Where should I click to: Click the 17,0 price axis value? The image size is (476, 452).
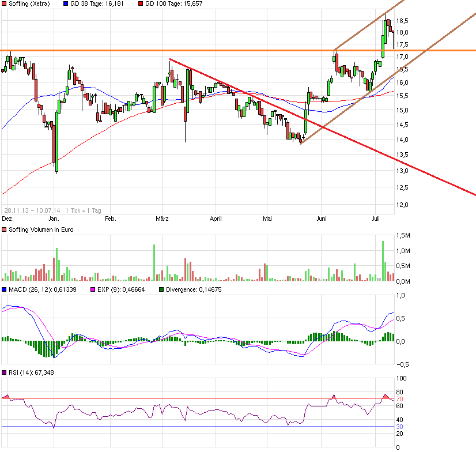pyautogui.click(x=402, y=57)
